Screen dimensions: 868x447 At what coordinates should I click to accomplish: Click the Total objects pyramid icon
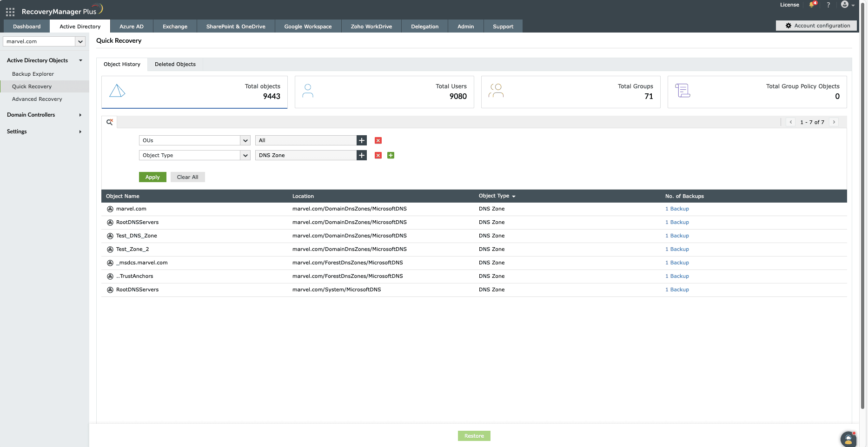pyautogui.click(x=117, y=91)
